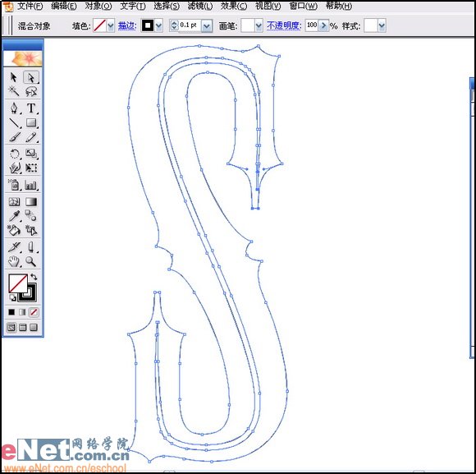The height and width of the screenshot is (474, 476).
Task: Pick the Magic Wand tool
Action: coord(14,91)
